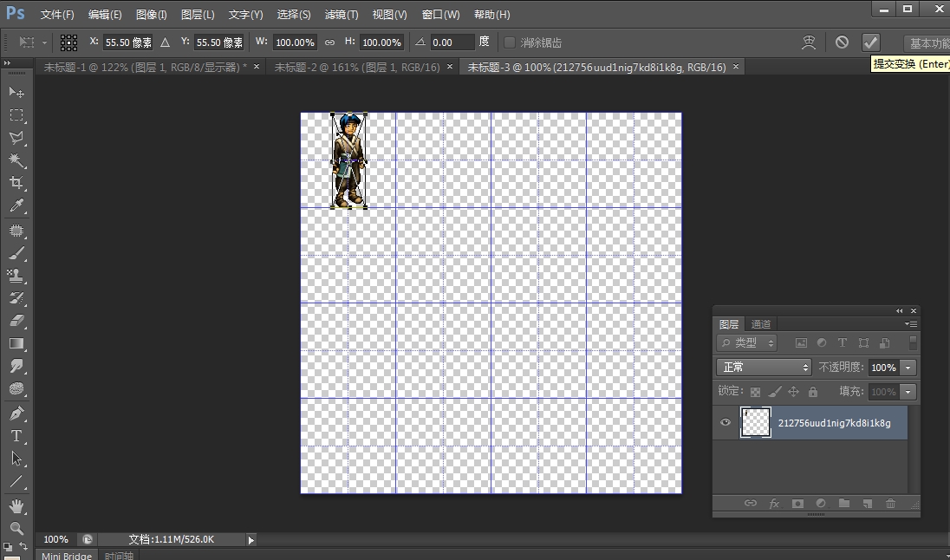950x560 pixels.
Task: Open the 滤镜(T) menu
Action: coord(342,14)
